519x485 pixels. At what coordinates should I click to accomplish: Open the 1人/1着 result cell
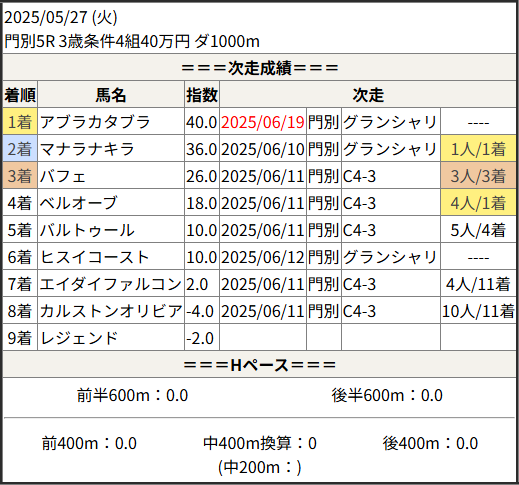(x=478, y=149)
